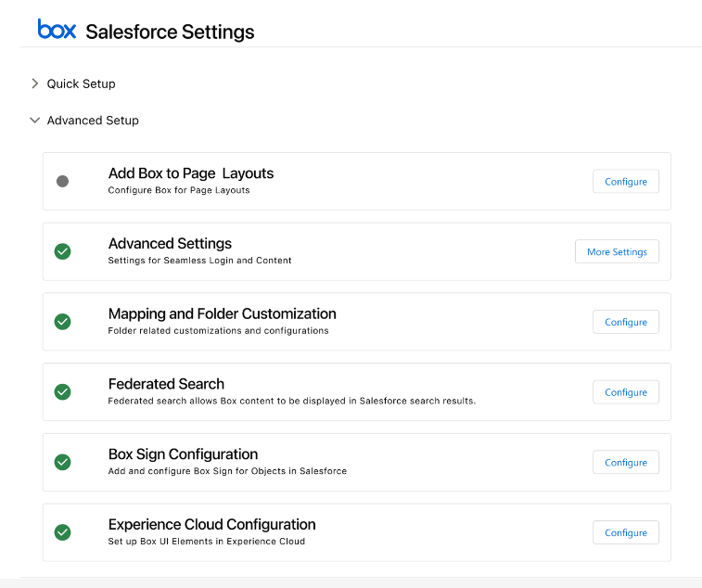This screenshot has width=702, height=588.
Task: Expand the Quick Setup chevron
Action: point(35,83)
